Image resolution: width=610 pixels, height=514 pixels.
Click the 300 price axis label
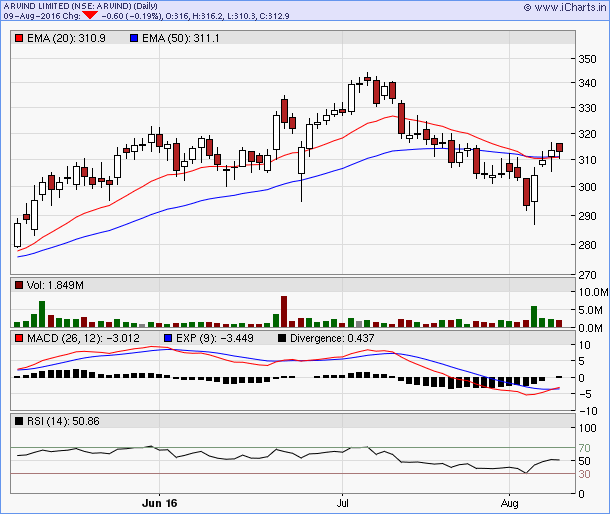pos(587,187)
